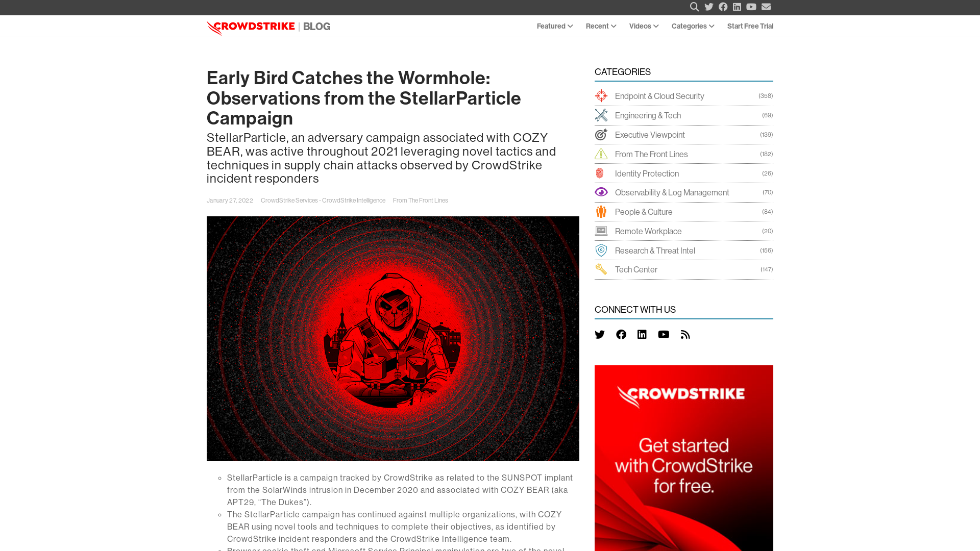Open Engineering & Tech category
Viewport: 980px width, 551px height.
pyautogui.click(x=648, y=115)
